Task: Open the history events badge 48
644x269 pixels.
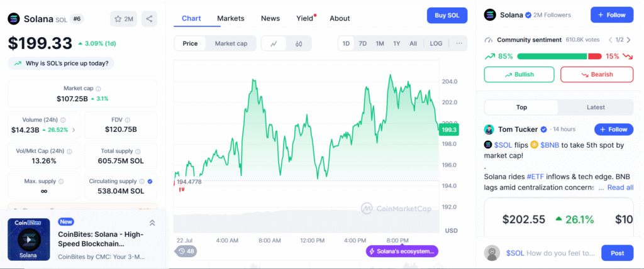Action: [186, 251]
